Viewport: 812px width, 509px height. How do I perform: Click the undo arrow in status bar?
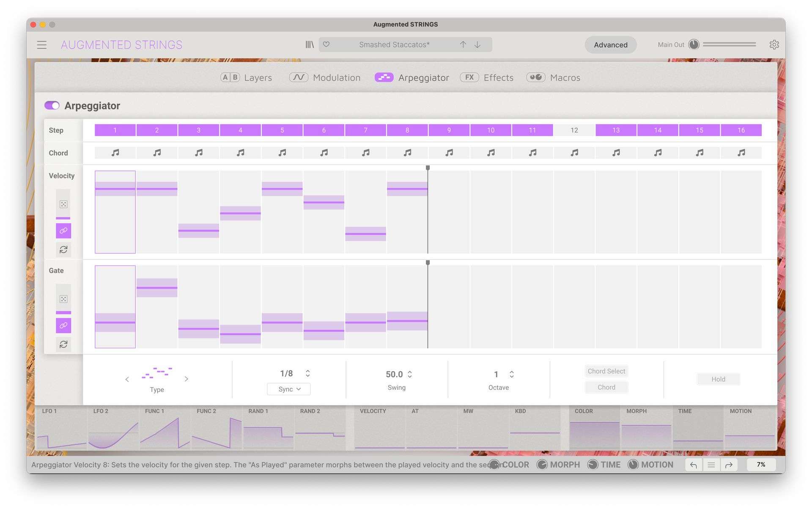pos(694,465)
